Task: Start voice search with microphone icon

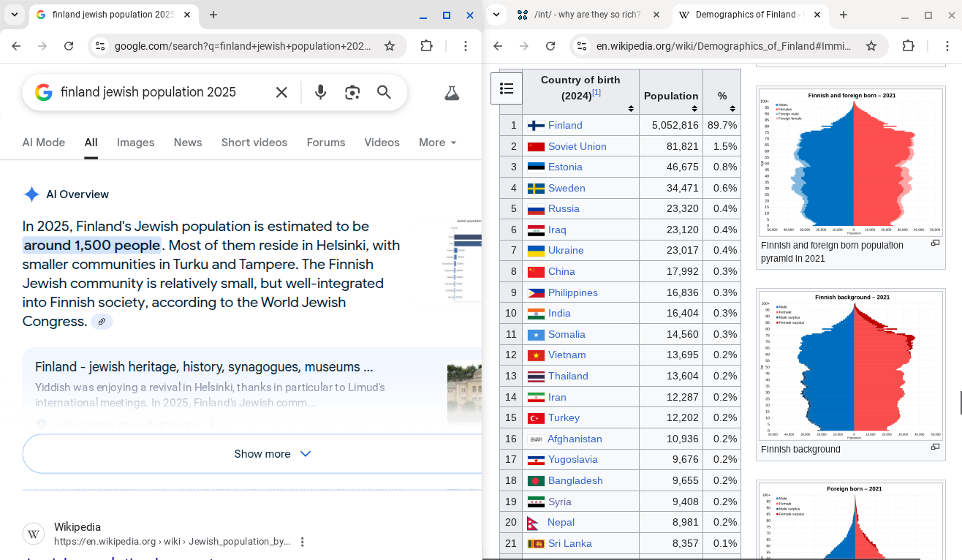Action: pos(320,92)
